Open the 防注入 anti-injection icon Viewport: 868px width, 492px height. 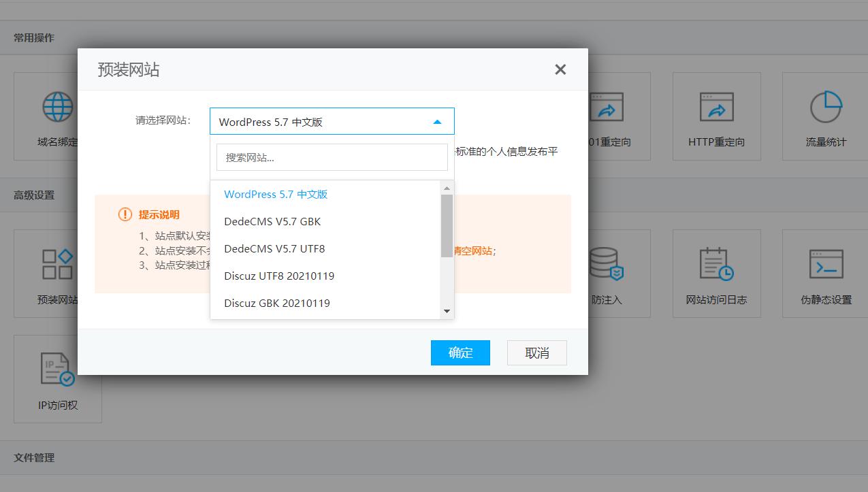point(607,272)
